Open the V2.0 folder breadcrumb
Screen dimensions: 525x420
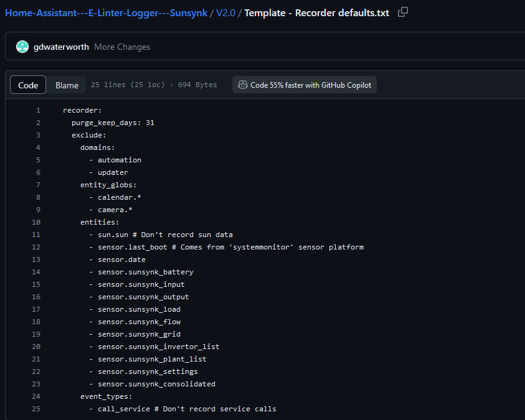(225, 12)
